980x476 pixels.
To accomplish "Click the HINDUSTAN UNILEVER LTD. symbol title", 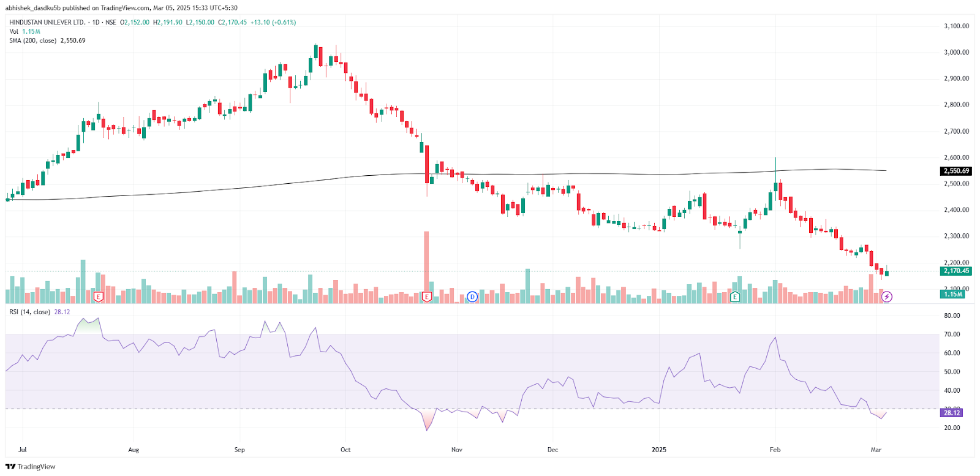I will point(47,22).
